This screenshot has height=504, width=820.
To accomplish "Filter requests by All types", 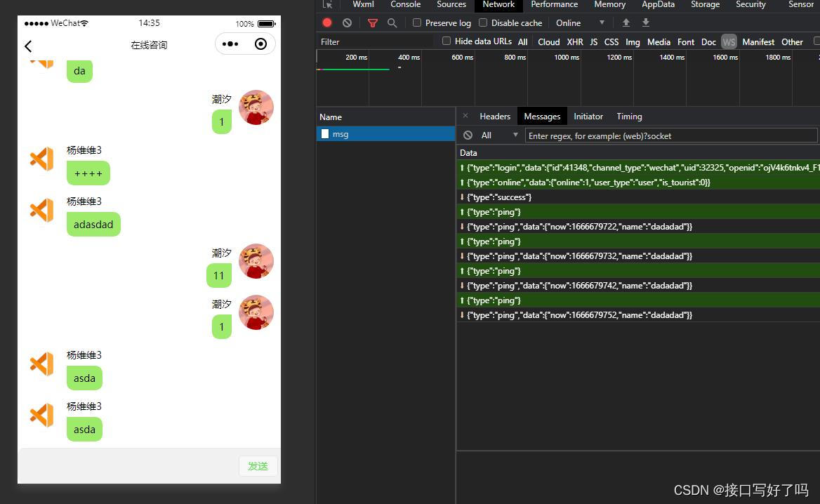I will 522,42.
